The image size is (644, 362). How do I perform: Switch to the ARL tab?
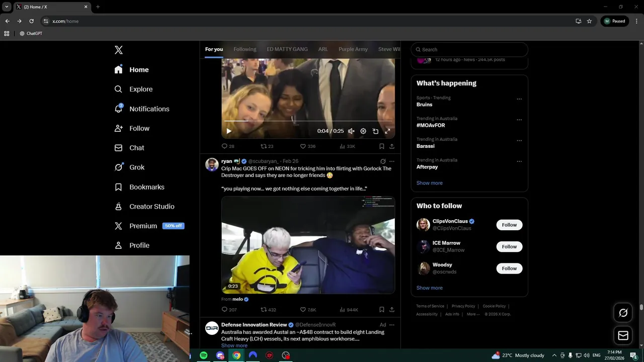pyautogui.click(x=323, y=49)
